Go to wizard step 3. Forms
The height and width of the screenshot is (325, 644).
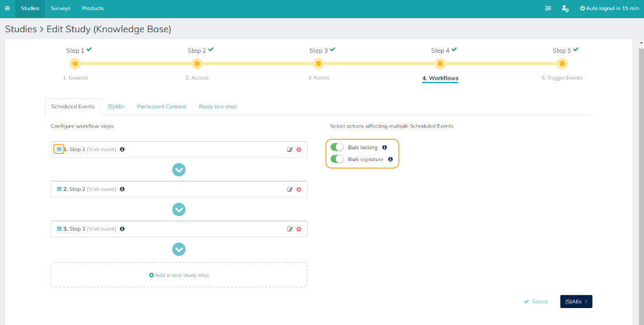319,78
